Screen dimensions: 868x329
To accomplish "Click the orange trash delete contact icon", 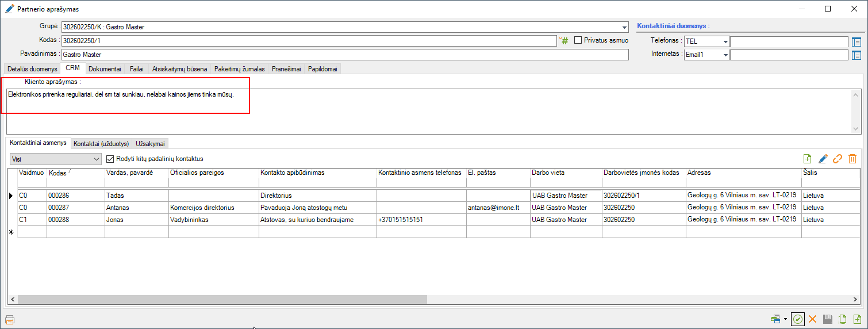I will pos(852,159).
